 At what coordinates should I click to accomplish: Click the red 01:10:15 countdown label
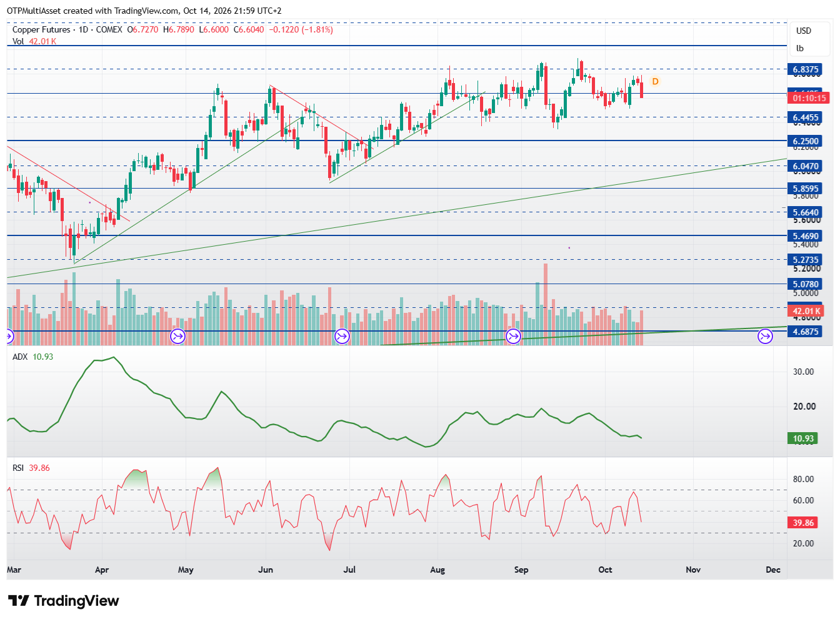pos(809,98)
